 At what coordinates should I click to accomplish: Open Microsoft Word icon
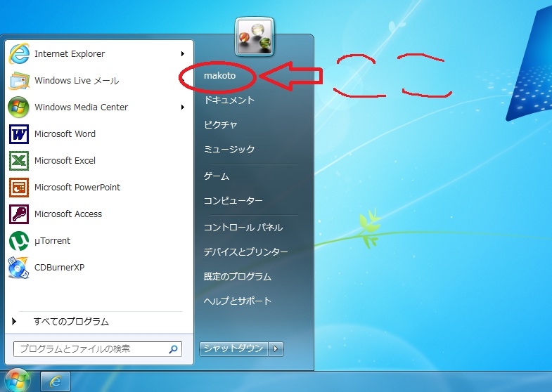19,134
